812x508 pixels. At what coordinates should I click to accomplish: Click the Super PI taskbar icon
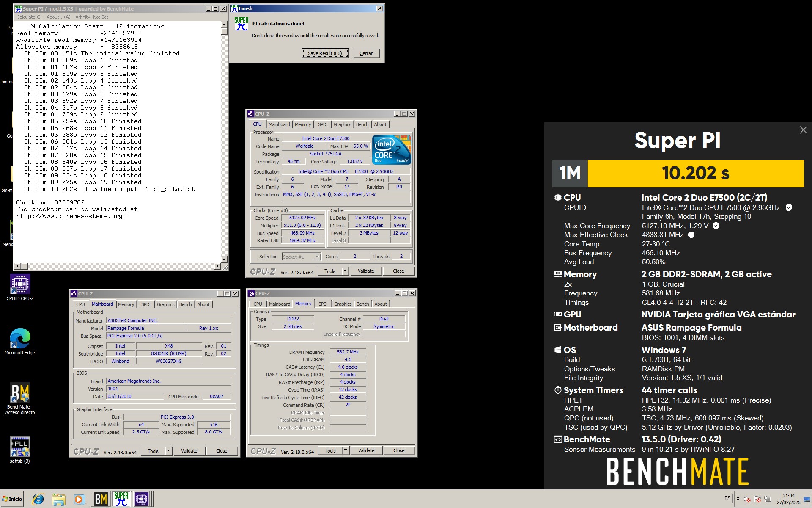click(x=121, y=499)
